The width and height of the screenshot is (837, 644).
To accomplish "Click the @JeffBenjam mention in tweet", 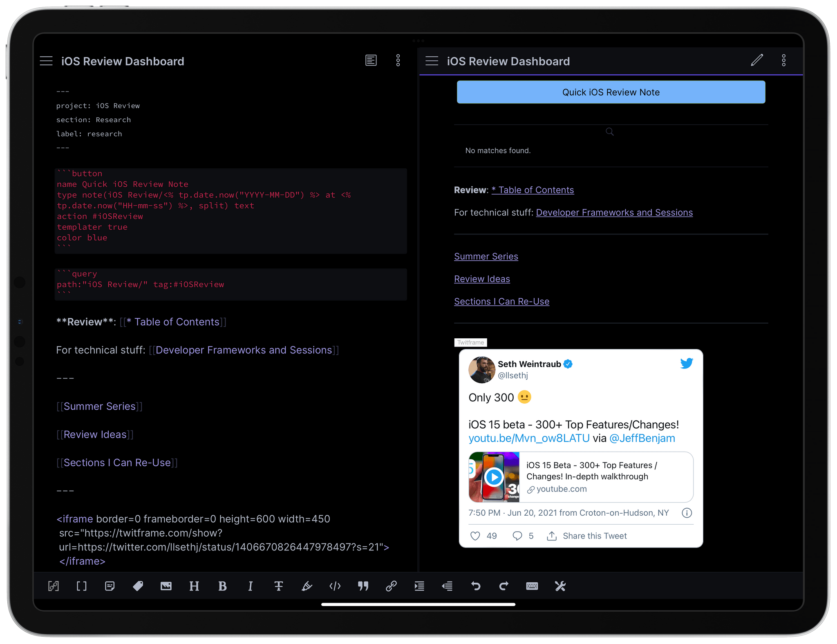I will [x=642, y=438].
